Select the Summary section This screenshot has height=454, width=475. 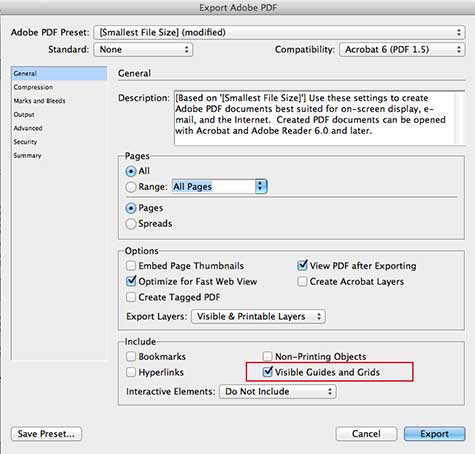click(x=59, y=155)
